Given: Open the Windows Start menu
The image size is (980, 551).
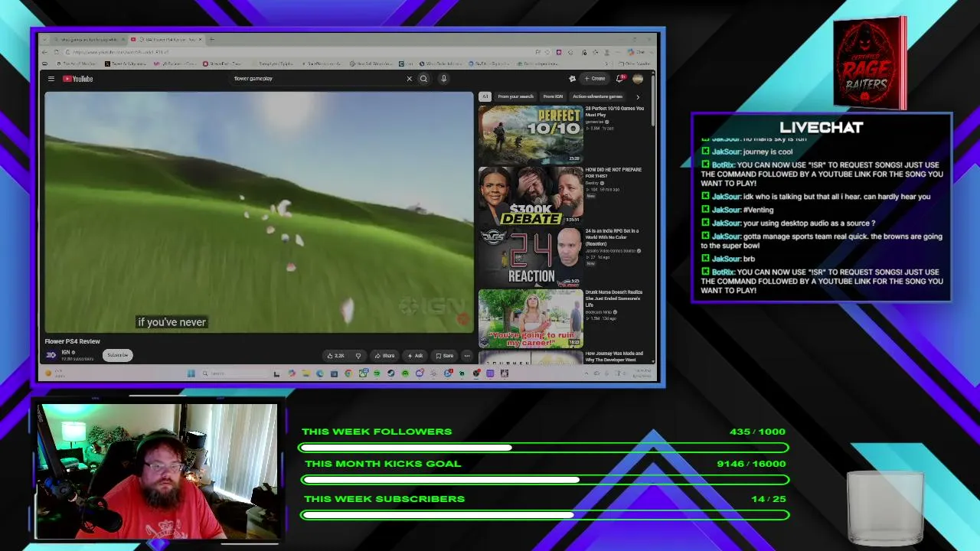Looking at the screenshot, I should [x=191, y=373].
